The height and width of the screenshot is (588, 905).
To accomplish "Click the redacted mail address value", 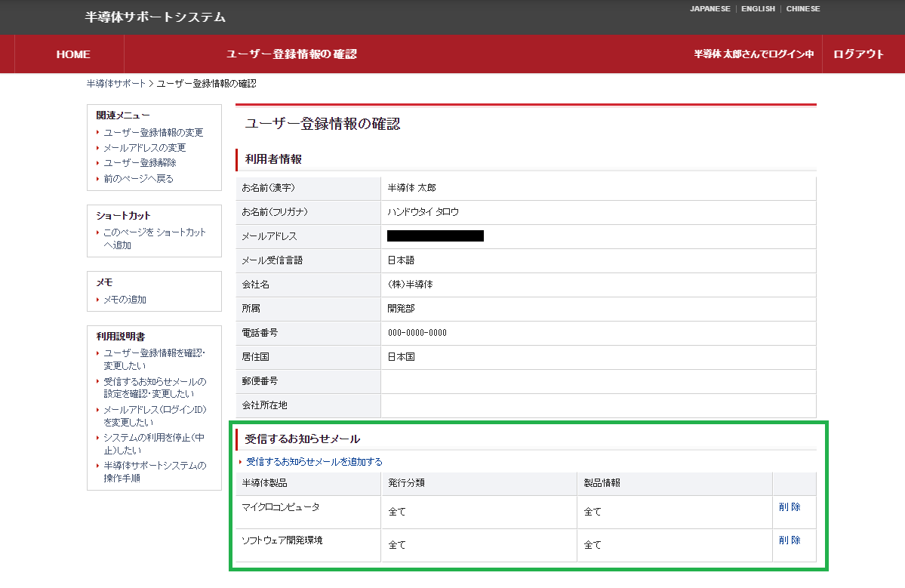I will click(436, 236).
